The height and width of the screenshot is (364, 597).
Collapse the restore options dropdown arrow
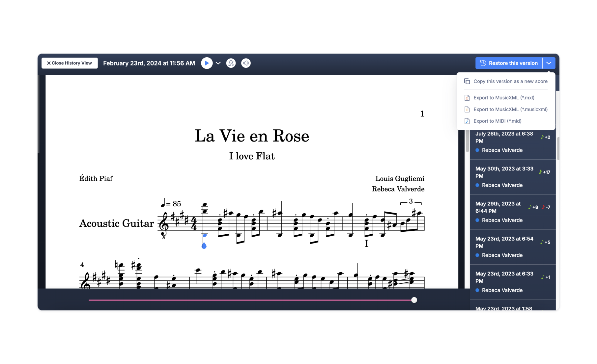point(549,63)
